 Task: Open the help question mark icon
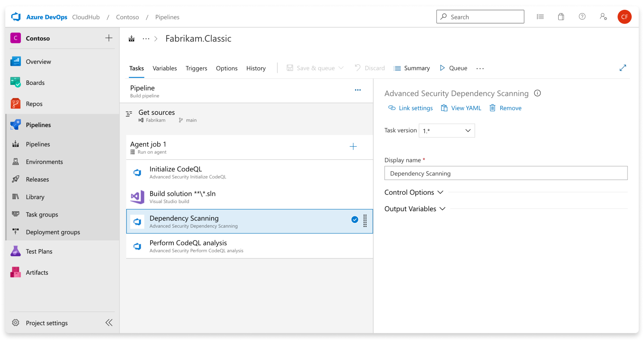pyautogui.click(x=582, y=16)
